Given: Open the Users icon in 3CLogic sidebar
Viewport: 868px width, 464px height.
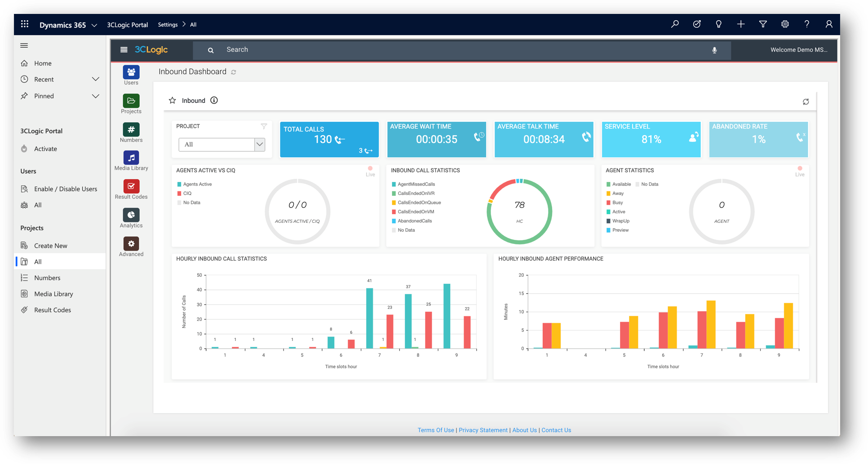Looking at the screenshot, I should tap(131, 72).
